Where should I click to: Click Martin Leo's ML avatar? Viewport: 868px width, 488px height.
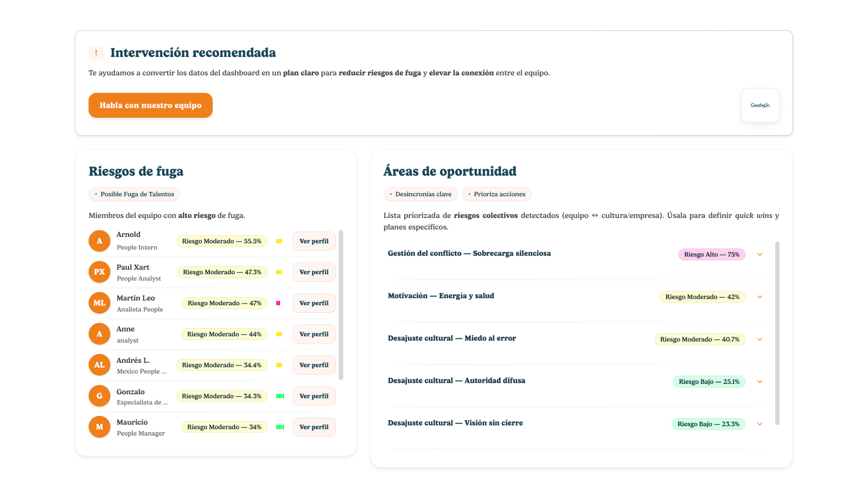pos(99,303)
